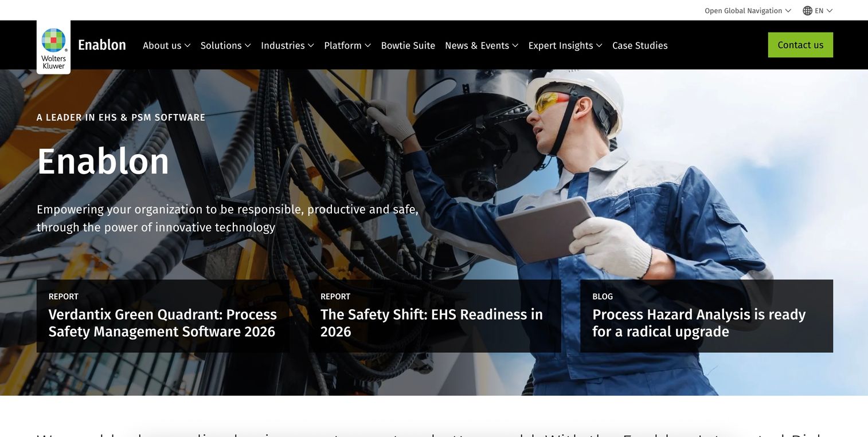Screen dimensions: 868x437
Task: Expand the EN language chevron
Action: coord(829,10)
